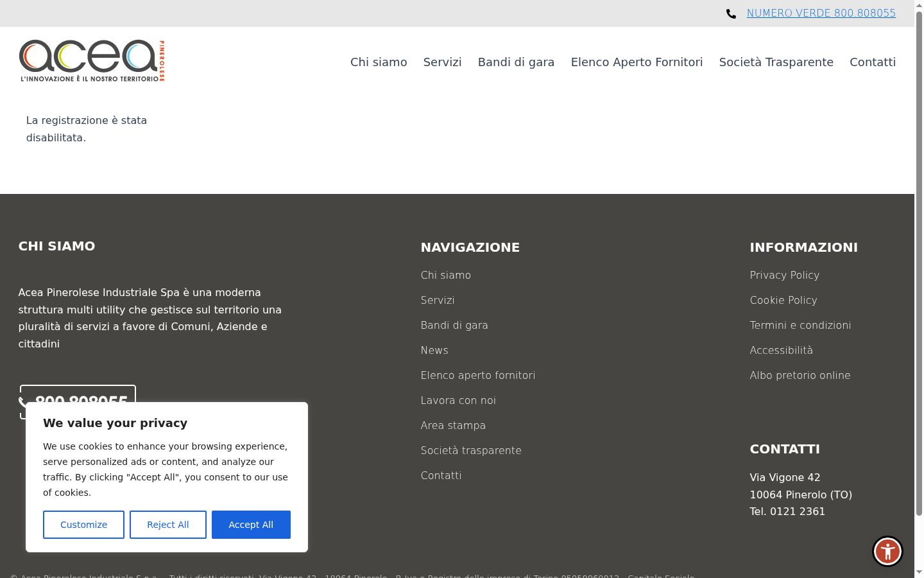Select Servizi in the main navigation

point(442,62)
